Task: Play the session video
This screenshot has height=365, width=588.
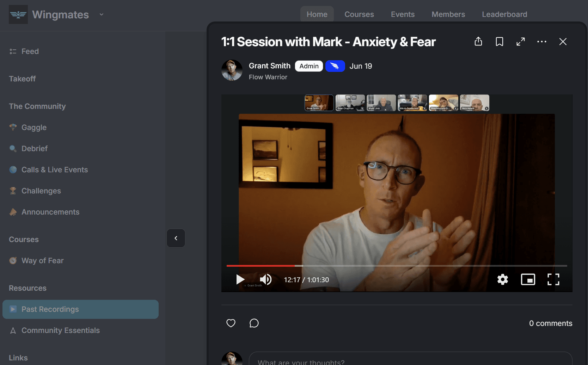Action: 240,279
